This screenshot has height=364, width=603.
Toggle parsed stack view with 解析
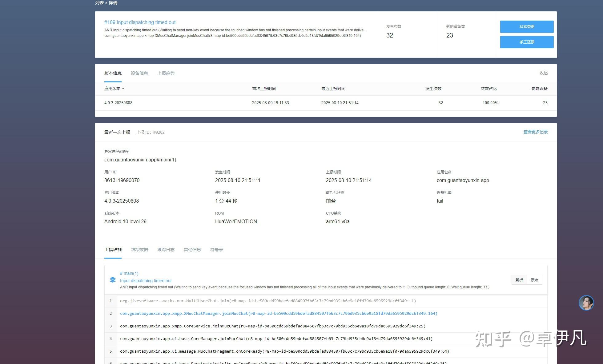coord(519,280)
